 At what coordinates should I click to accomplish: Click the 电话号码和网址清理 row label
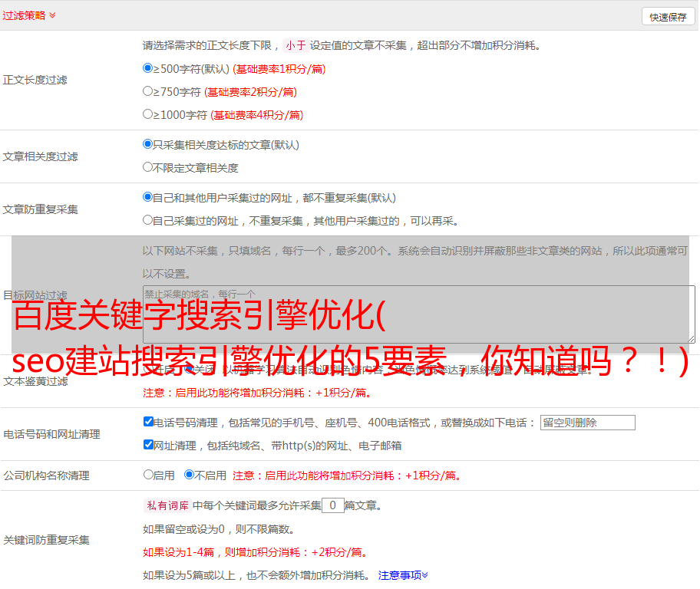51,434
